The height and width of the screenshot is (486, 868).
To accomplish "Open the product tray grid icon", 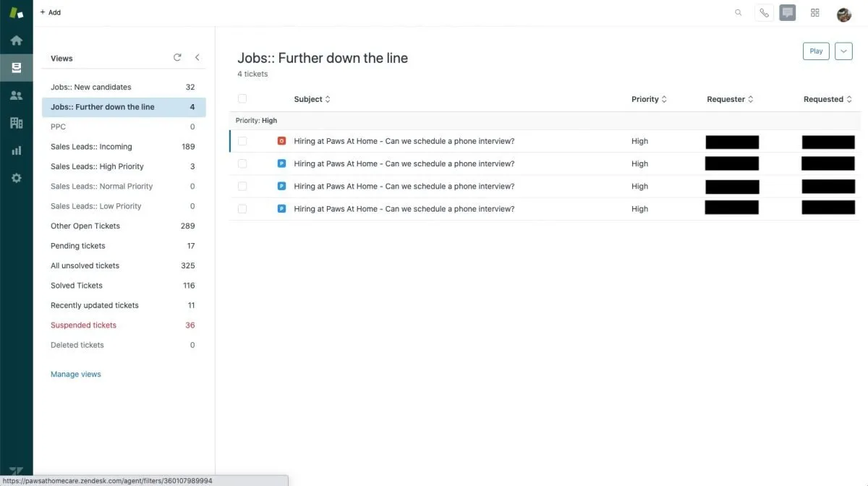I will (x=814, y=12).
